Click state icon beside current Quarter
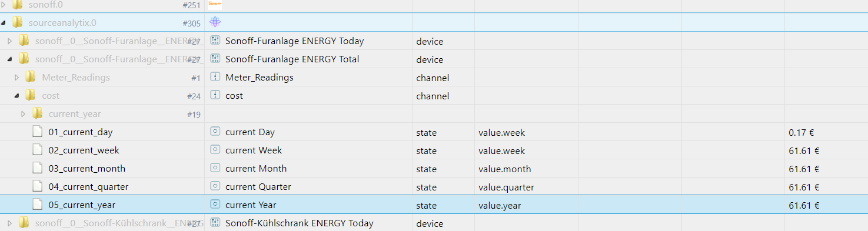This screenshot has width=868, height=231. [x=215, y=186]
